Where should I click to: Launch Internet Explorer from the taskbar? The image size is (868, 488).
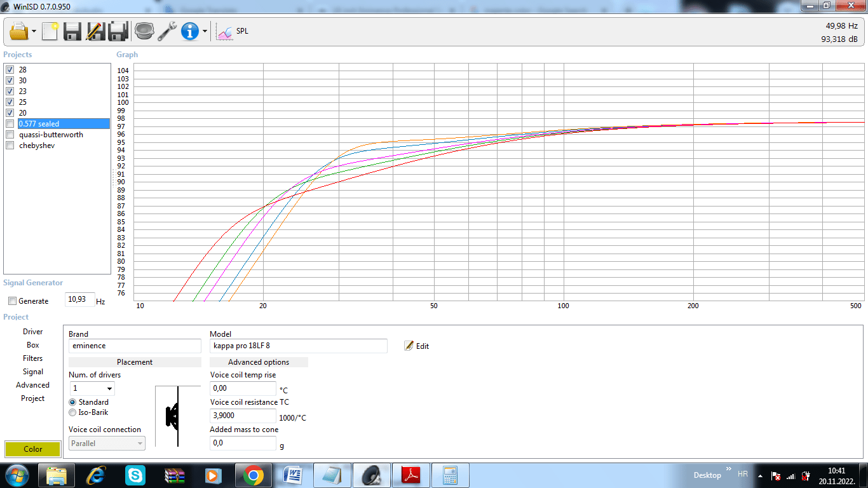click(96, 475)
